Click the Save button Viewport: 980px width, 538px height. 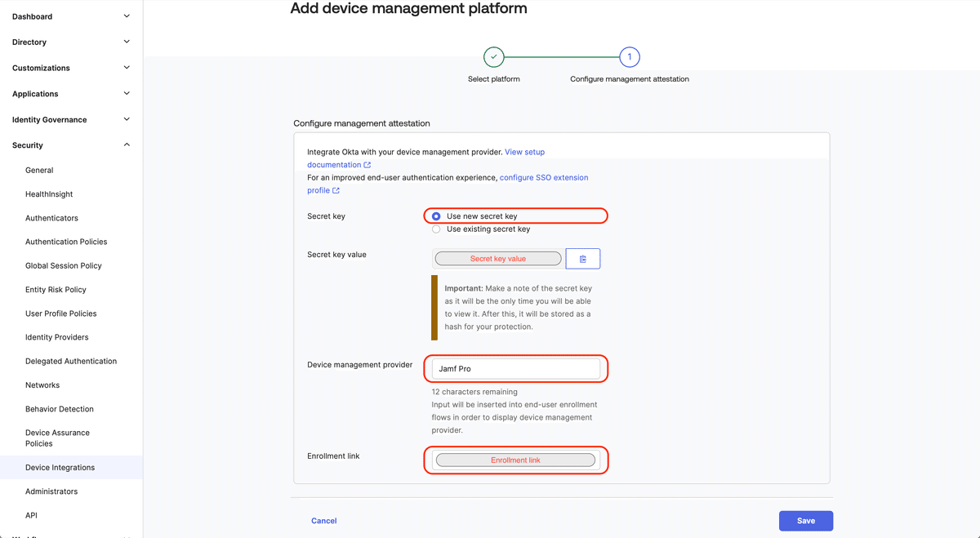click(805, 520)
